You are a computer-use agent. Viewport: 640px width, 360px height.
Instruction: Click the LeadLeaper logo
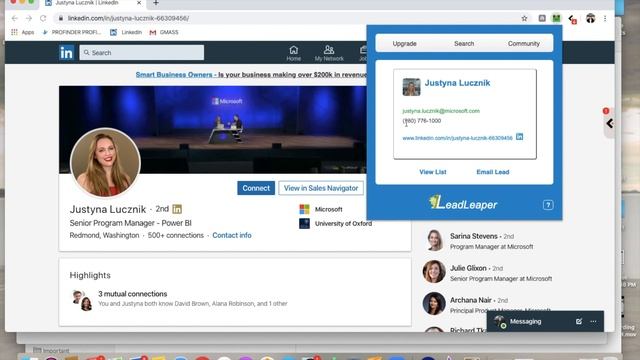pos(463,203)
